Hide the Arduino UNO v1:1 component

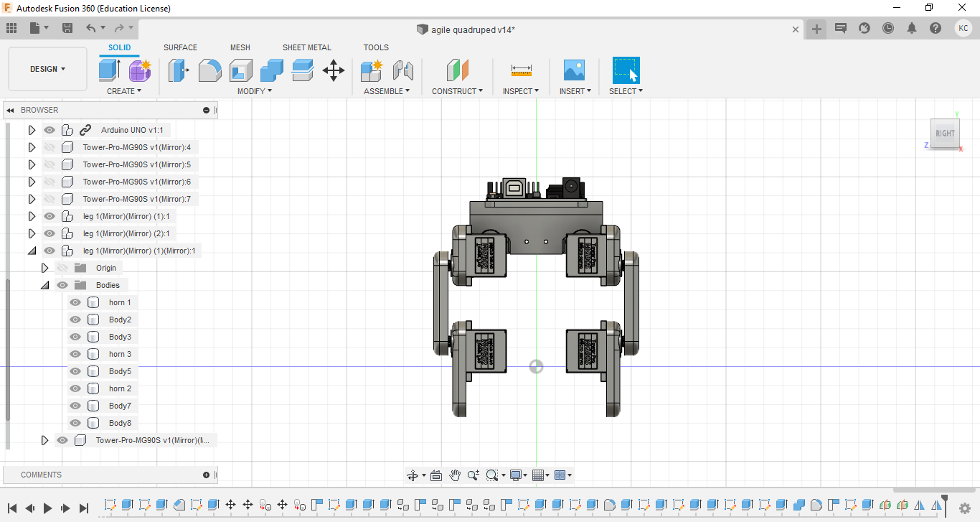coord(50,130)
